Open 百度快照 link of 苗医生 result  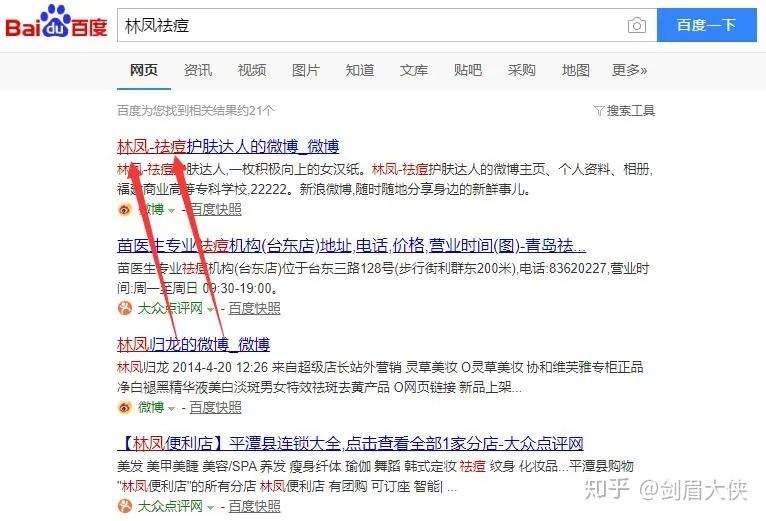[x=255, y=308]
